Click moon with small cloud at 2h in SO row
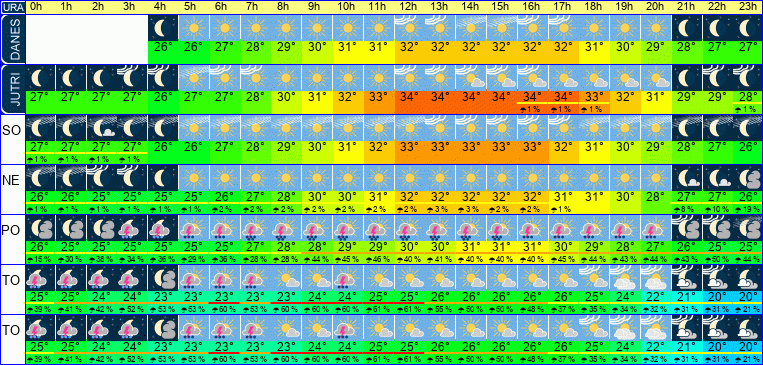 pos(102,128)
